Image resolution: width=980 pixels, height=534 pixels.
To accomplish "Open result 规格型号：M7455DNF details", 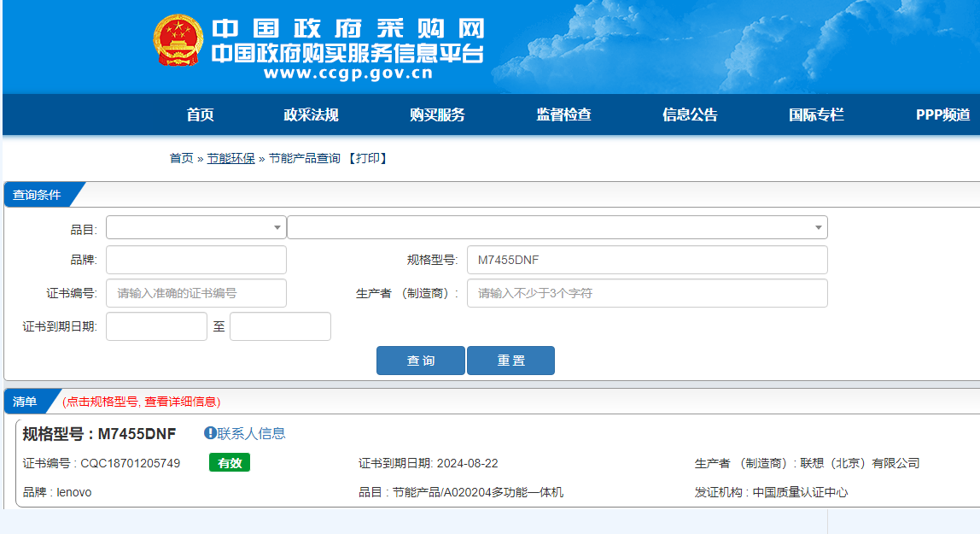I will (x=99, y=433).
